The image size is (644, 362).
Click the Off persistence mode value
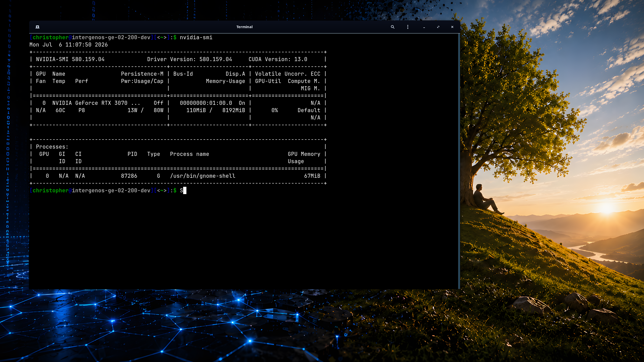[x=158, y=103]
